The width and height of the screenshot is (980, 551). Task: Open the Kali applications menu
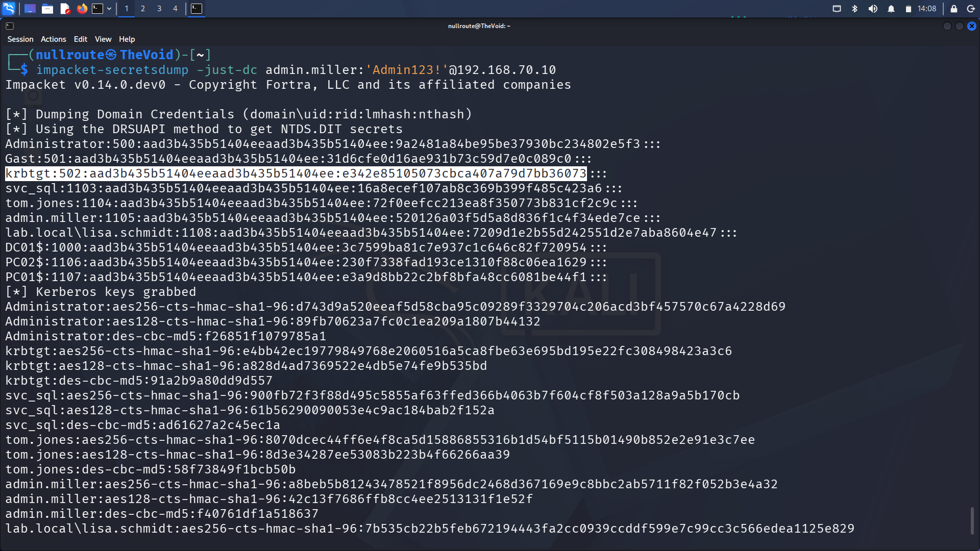point(9,8)
